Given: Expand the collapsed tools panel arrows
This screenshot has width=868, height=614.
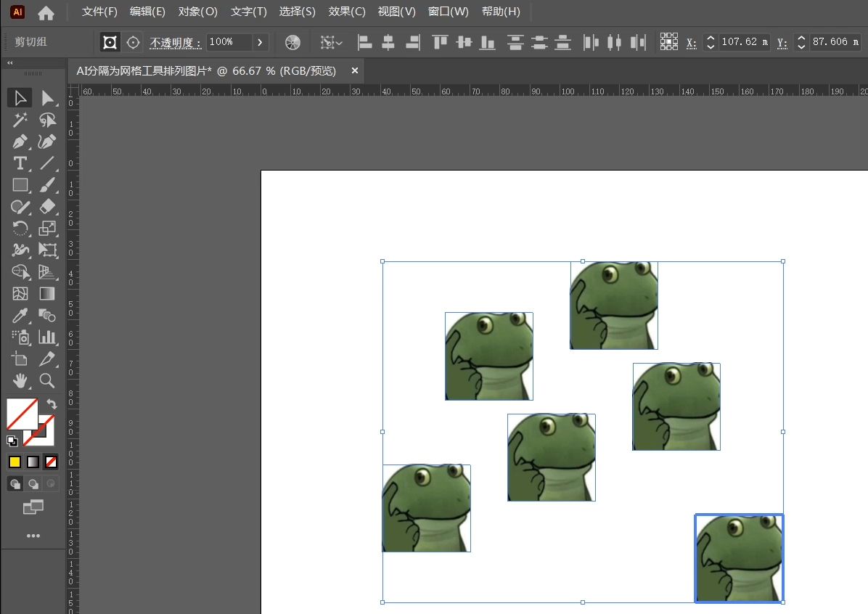Looking at the screenshot, I should pyautogui.click(x=10, y=63).
